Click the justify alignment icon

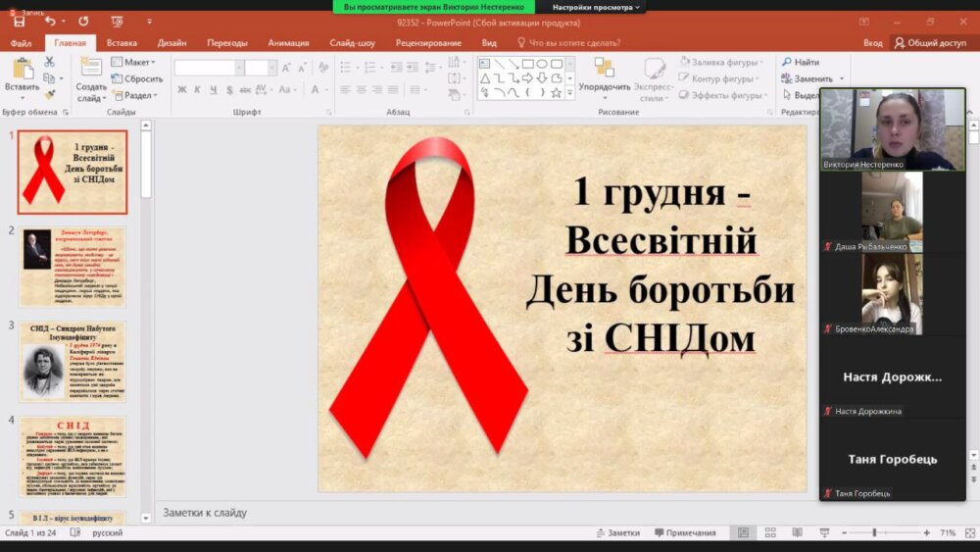tap(393, 90)
